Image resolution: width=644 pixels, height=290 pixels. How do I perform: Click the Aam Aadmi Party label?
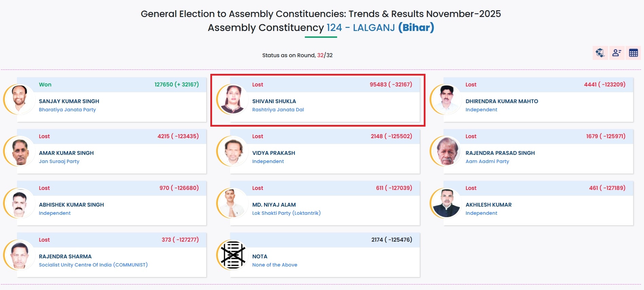(487, 161)
